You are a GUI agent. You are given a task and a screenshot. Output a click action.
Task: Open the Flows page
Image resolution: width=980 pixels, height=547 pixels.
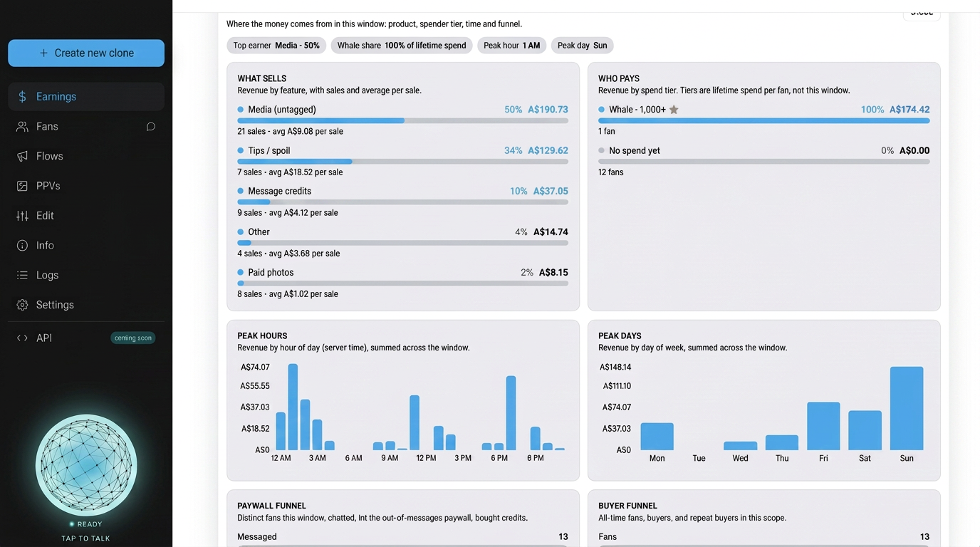[x=86, y=156]
